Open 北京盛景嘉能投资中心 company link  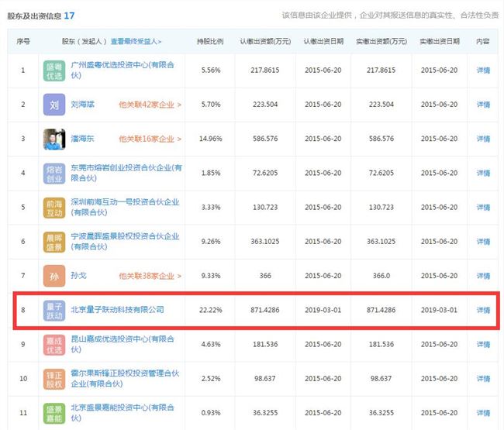123,413
